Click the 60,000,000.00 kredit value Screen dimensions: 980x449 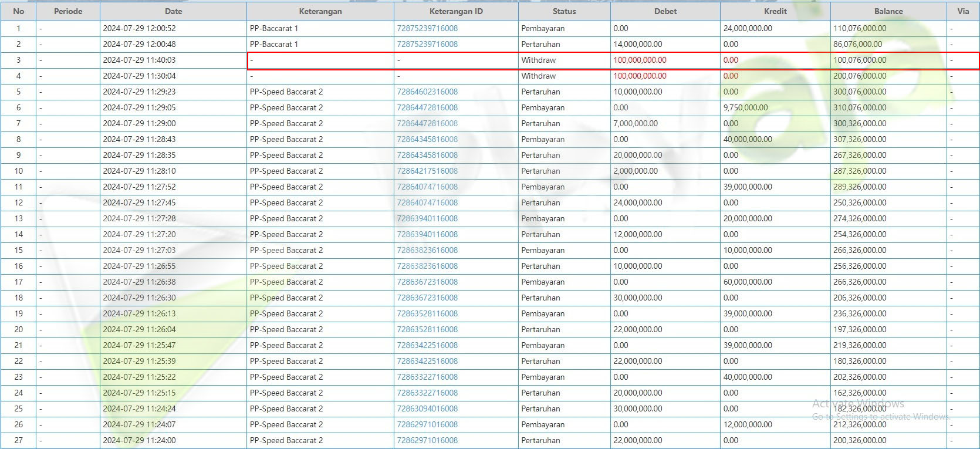(x=748, y=282)
